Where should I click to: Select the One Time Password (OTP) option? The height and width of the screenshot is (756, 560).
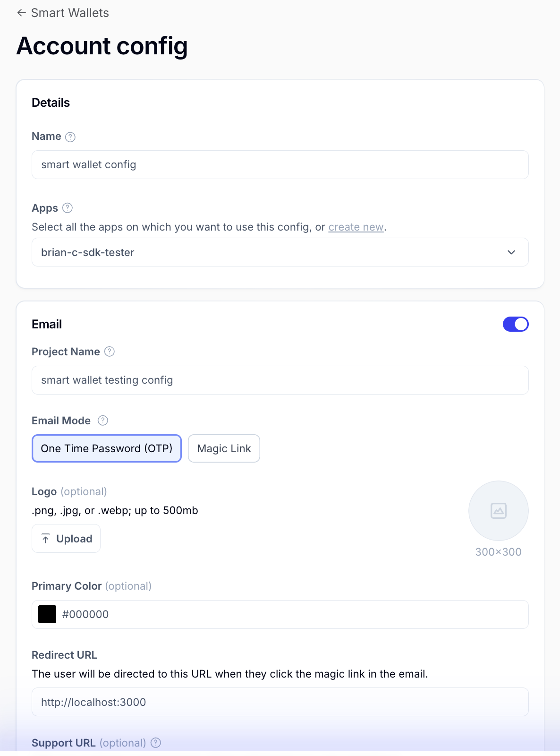106,448
